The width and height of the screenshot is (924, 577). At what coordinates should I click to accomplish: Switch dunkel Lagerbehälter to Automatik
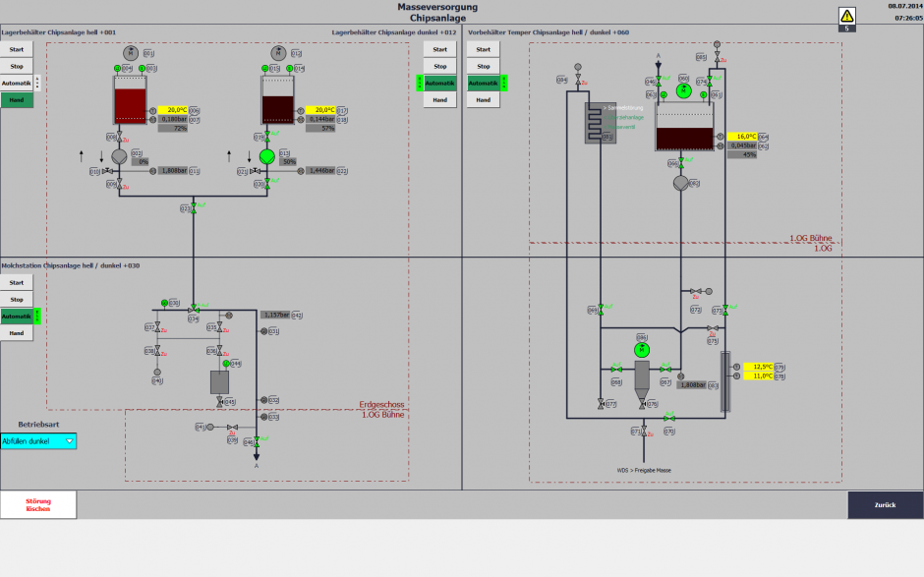coord(439,84)
